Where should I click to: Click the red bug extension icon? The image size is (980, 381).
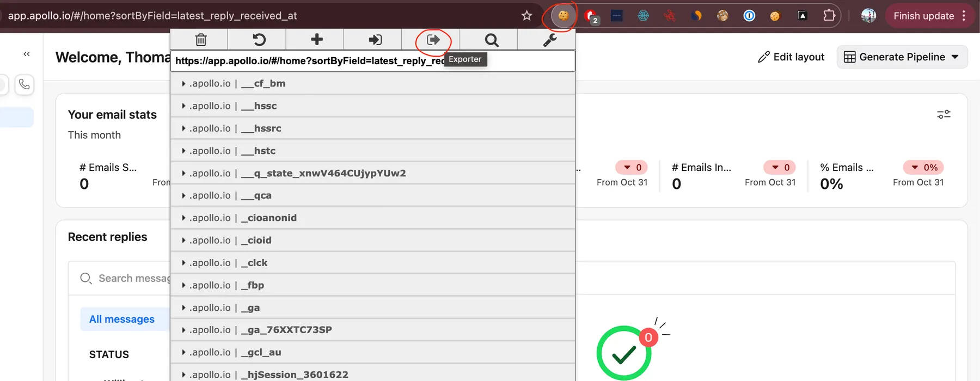(x=670, y=16)
